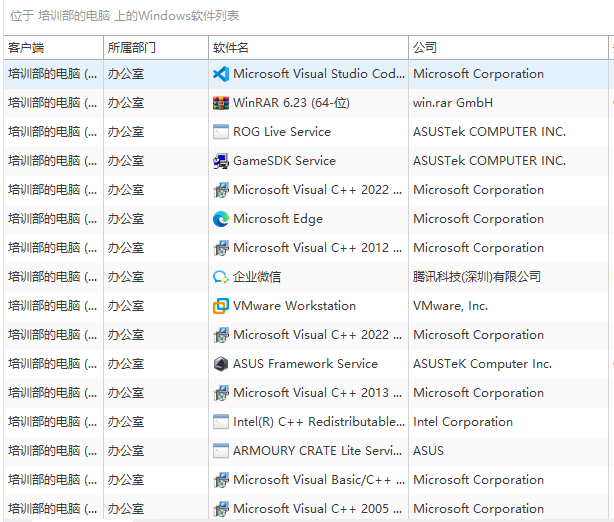Select the "企业微信" software name
The image size is (614, 522).
[x=257, y=277]
